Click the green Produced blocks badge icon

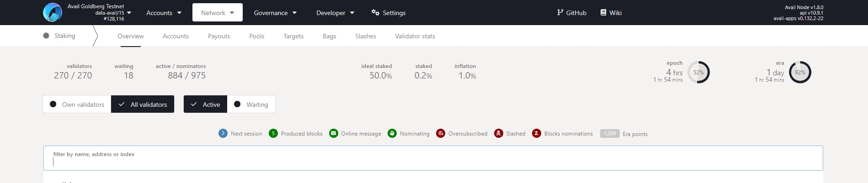click(273, 133)
